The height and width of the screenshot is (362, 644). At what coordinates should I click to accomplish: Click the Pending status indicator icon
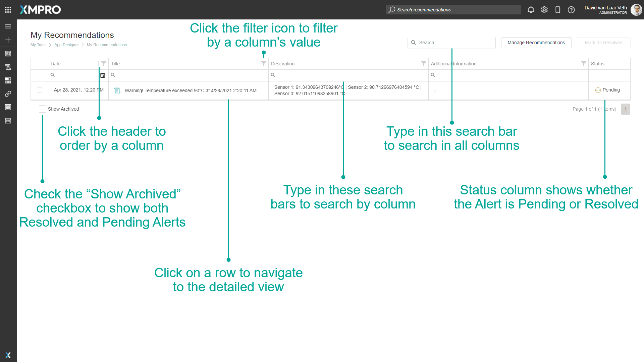(598, 90)
